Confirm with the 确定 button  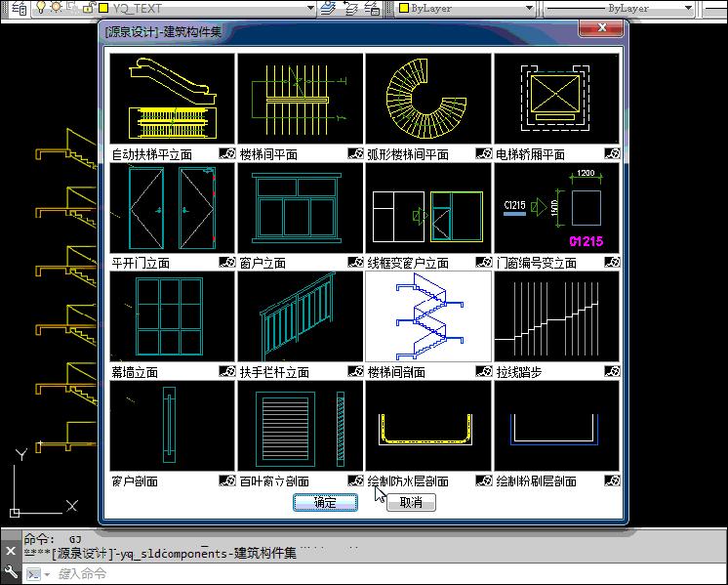(325, 502)
